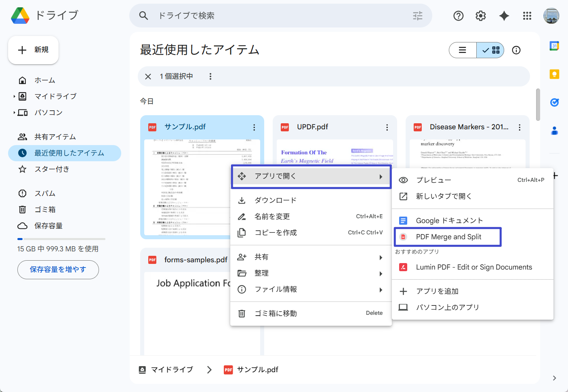The height and width of the screenshot is (392, 568).
Task: Click the Lumin PDF app icon
Action: [403, 267]
